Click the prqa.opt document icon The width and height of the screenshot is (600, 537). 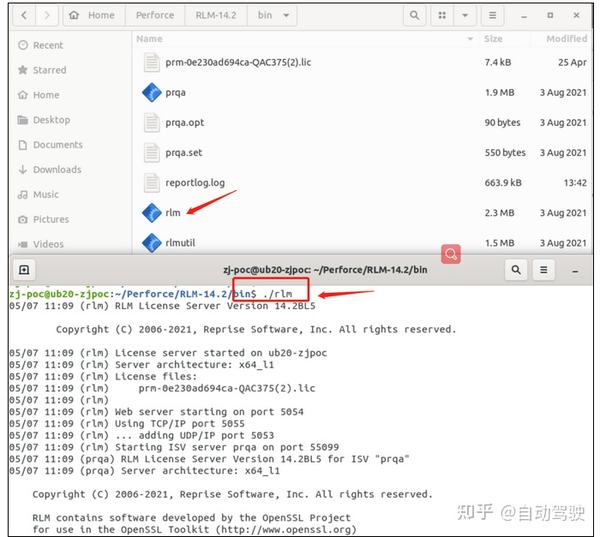[x=152, y=122]
